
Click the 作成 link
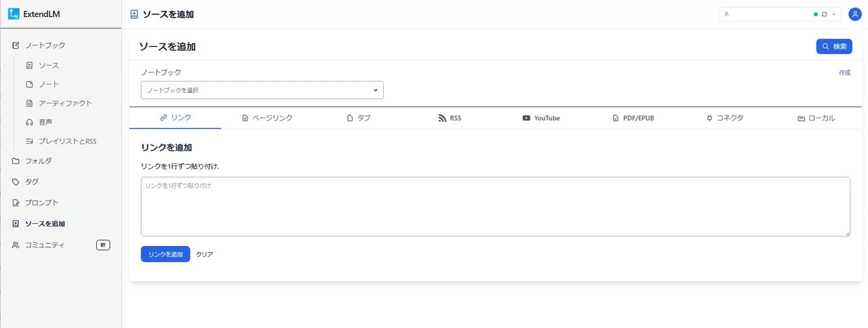(844, 73)
